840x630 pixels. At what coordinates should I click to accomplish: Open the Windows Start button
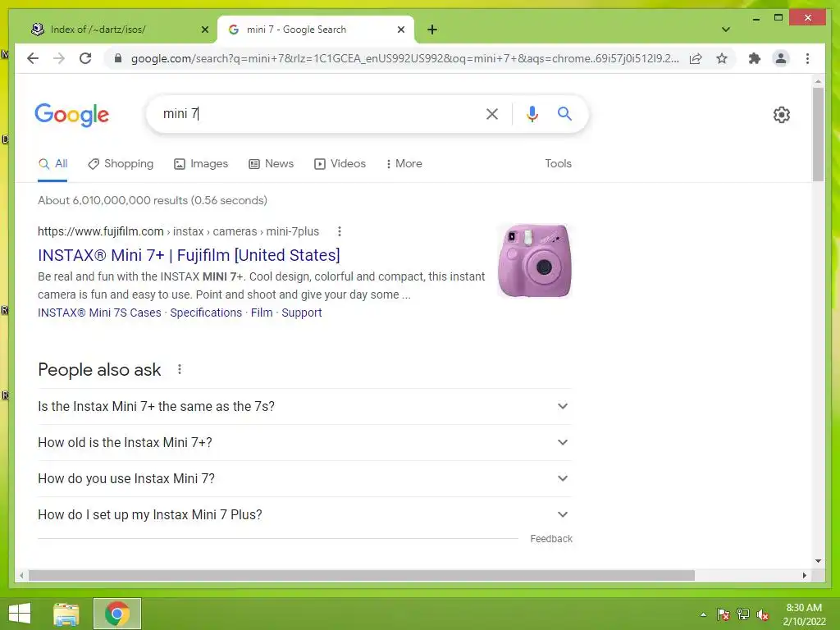click(x=20, y=614)
